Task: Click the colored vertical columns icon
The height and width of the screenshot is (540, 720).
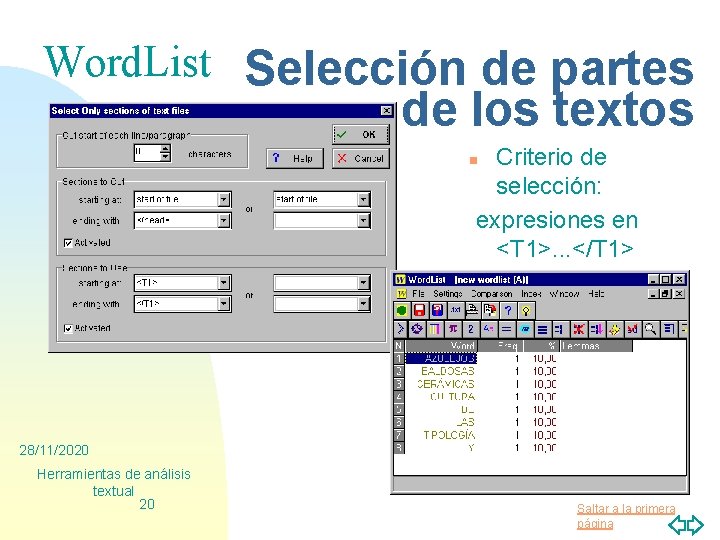Action: coord(434,329)
